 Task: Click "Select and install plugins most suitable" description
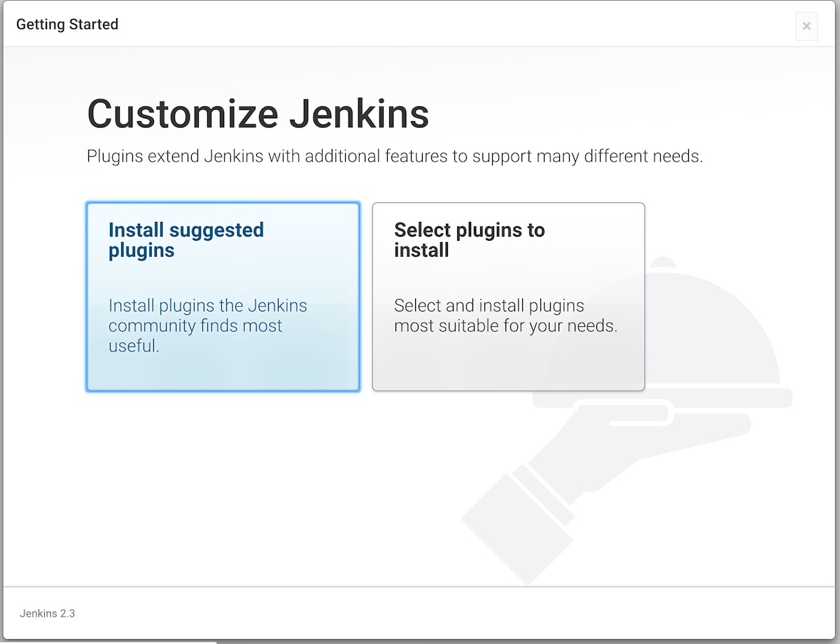(x=505, y=316)
